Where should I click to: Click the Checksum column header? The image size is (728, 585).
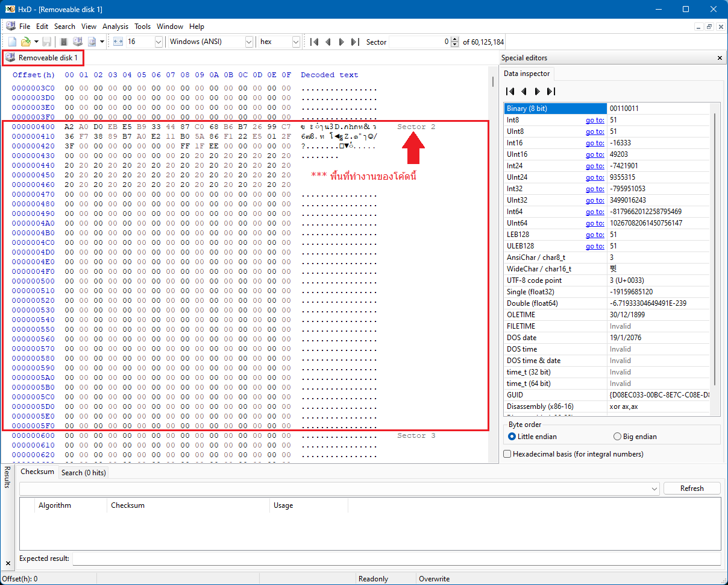click(x=189, y=505)
